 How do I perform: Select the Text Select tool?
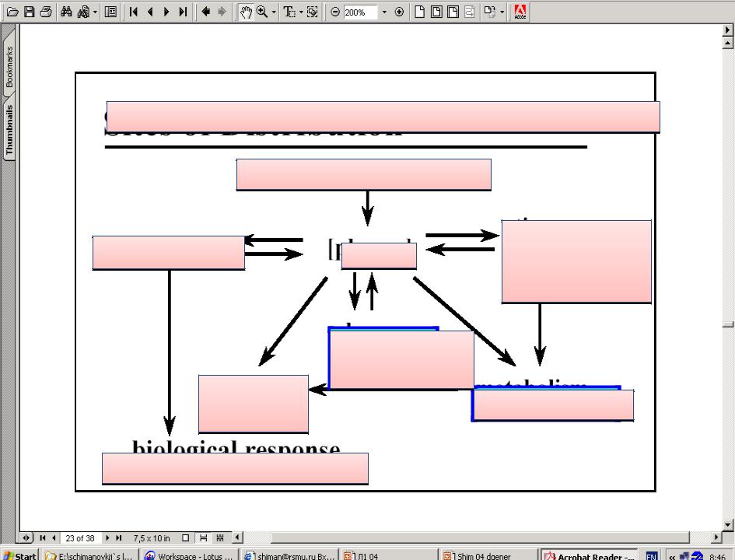click(x=289, y=12)
